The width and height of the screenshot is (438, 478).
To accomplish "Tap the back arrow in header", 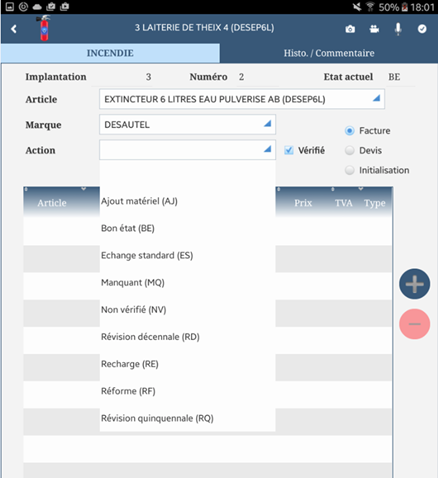I will coord(14,29).
